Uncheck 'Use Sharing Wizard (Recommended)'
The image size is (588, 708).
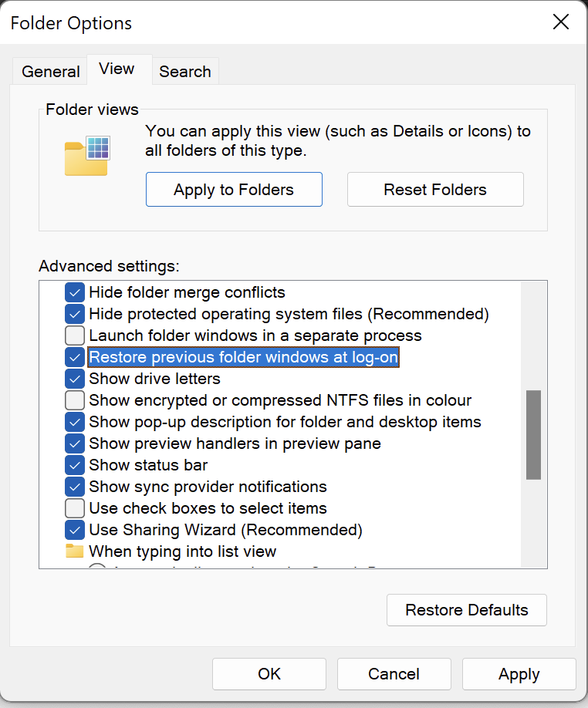pos(74,530)
